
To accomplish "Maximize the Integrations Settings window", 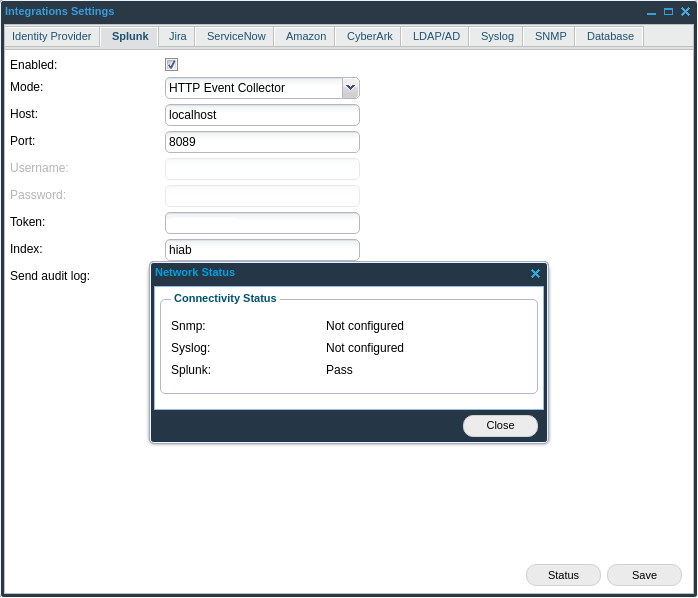I will pos(668,12).
